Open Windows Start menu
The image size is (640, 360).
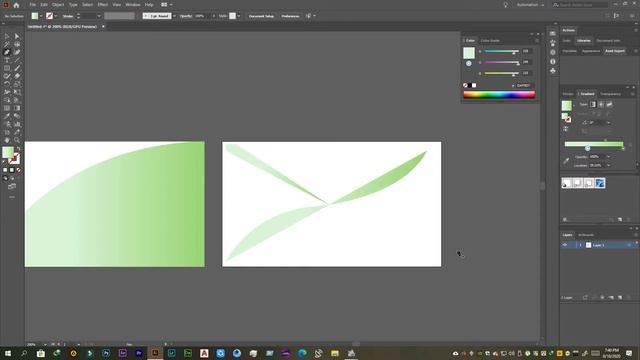[8, 353]
